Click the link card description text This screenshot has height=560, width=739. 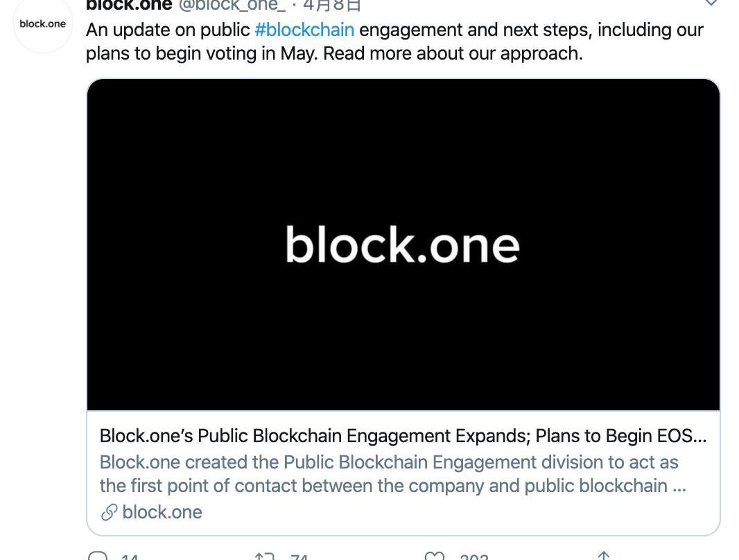click(392, 474)
